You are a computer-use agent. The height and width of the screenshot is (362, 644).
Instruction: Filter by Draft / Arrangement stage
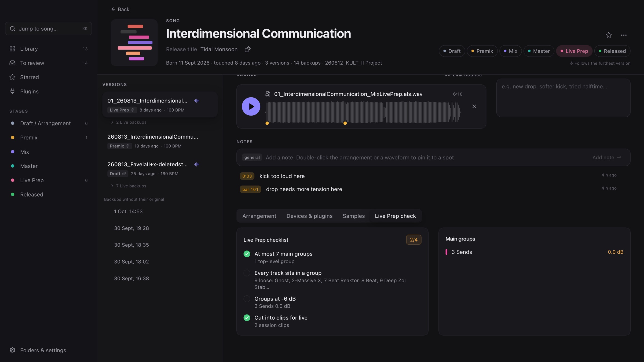pyautogui.click(x=48, y=123)
